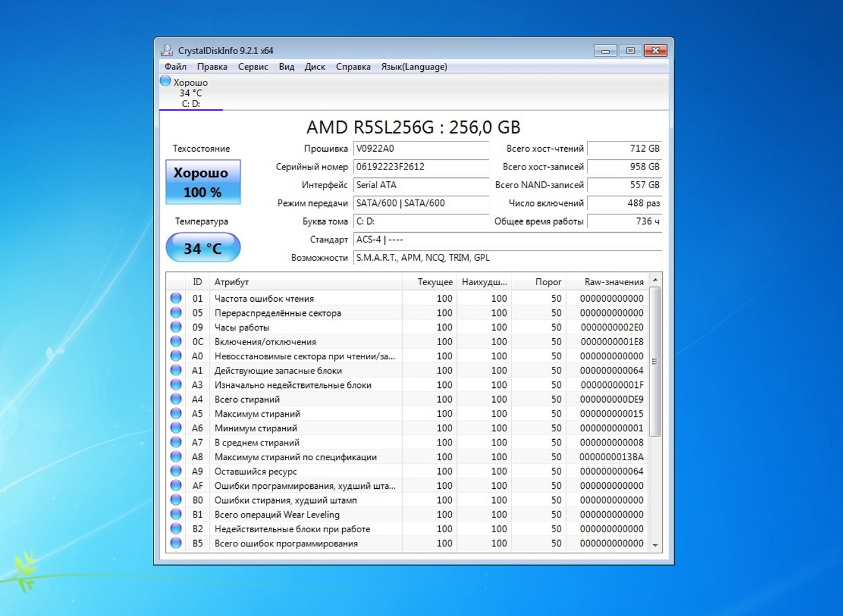Select the row Оставшийся ресурс
843x616 pixels.
pos(407,471)
